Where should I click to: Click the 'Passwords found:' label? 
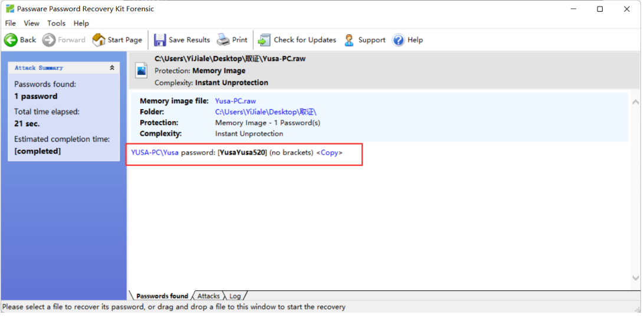(45, 84)
